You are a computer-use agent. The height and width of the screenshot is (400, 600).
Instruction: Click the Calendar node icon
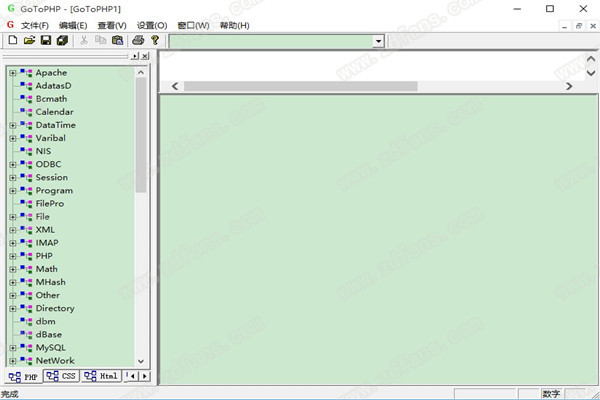(x=26, y=112)
